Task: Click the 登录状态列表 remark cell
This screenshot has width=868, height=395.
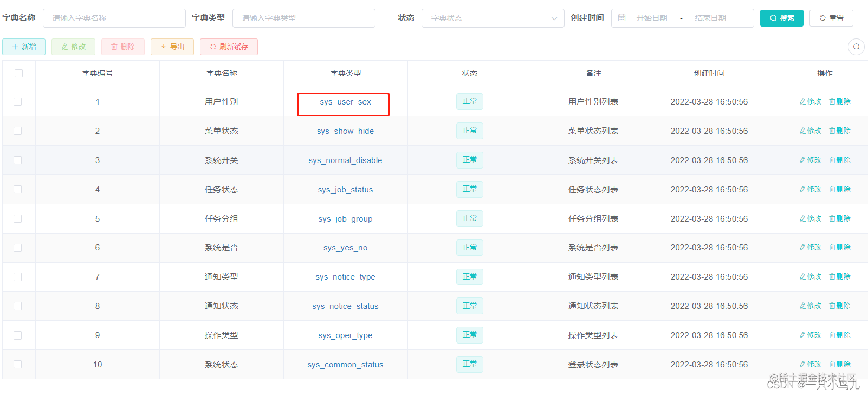Action: click(593, 365)
